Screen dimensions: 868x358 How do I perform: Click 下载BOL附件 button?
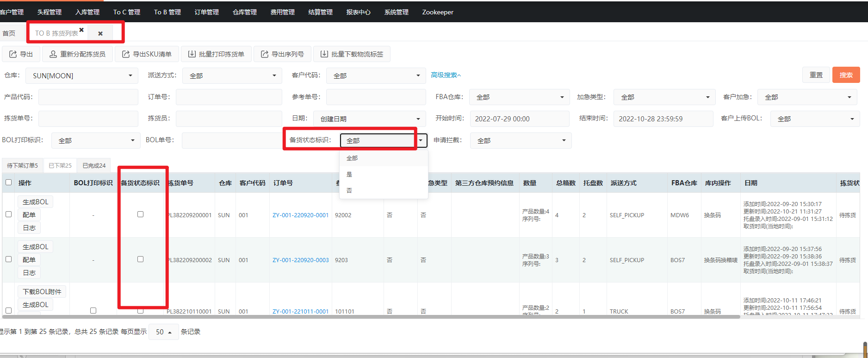coord(42,292)
